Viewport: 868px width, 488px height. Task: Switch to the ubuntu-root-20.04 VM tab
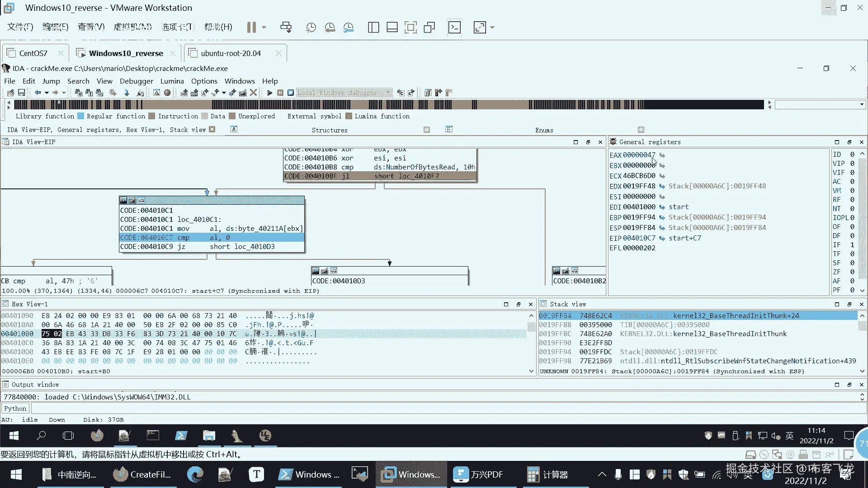[x=231, y=53]
